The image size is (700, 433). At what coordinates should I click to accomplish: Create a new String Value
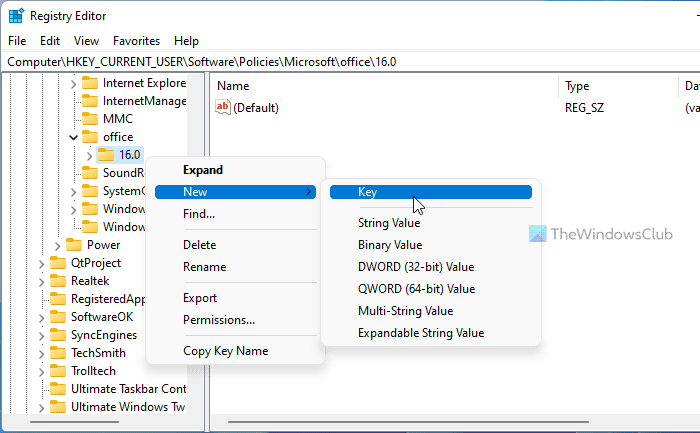click(431, 222)
